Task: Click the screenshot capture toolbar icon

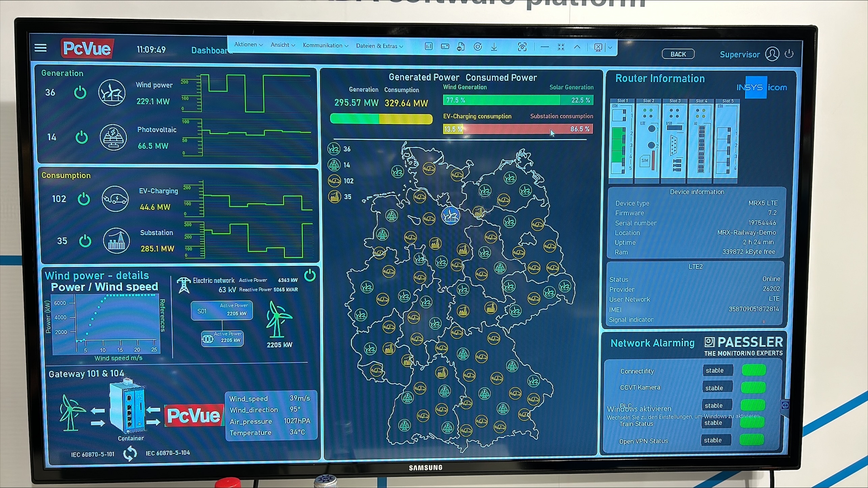Action: (522, 47)
